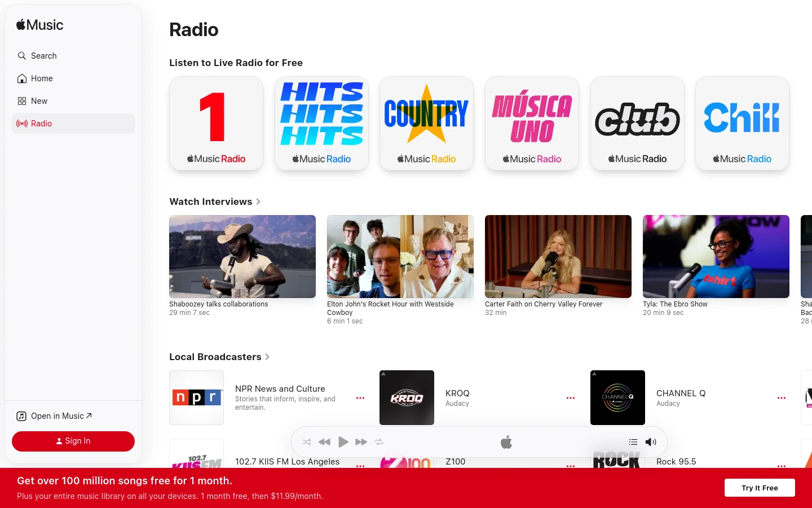Click the NPR station logo
The image size is (812, 508).
point(196,397)
